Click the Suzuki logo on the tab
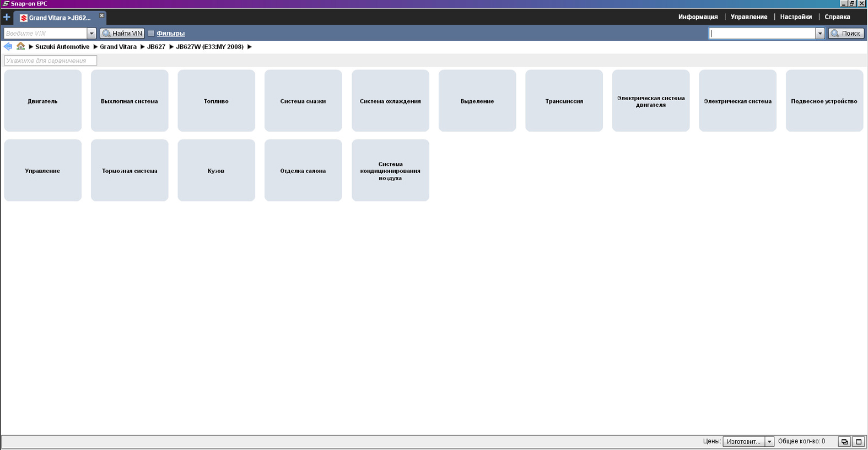The height and width of the screenshot is (450, 868). 24,18
